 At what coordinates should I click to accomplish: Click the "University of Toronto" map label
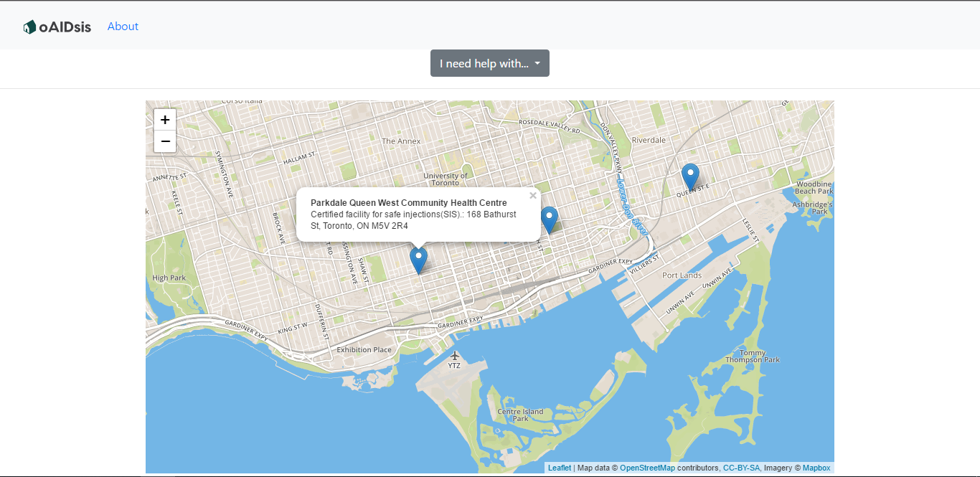pos(446,179)
